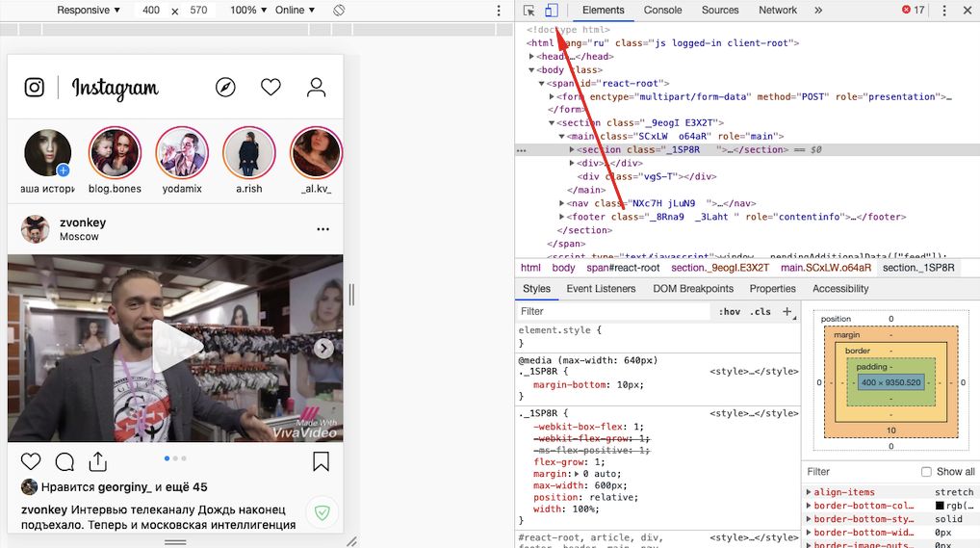Click the main.SCxLW.o64aR breadcrumb

pyautogui.click(x=826, y=268)
